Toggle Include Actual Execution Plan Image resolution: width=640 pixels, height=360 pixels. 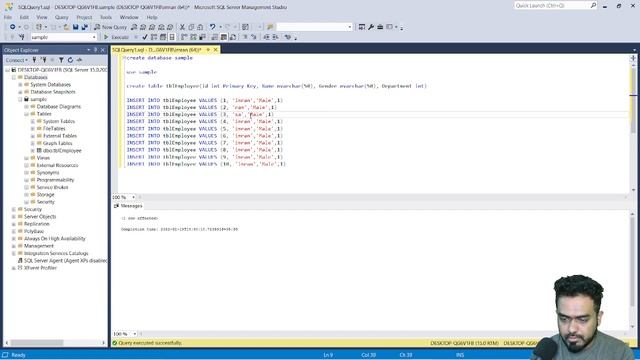184,37
